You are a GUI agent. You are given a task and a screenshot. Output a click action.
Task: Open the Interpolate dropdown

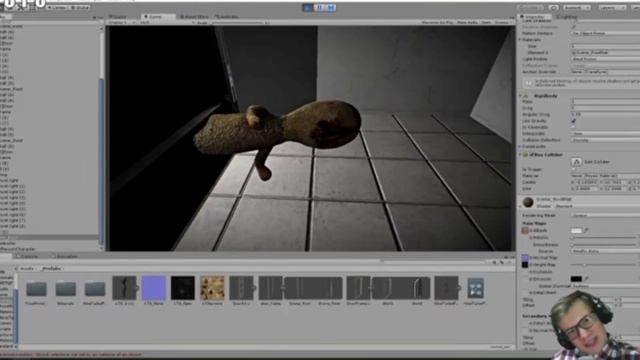[x=605, y=133]
